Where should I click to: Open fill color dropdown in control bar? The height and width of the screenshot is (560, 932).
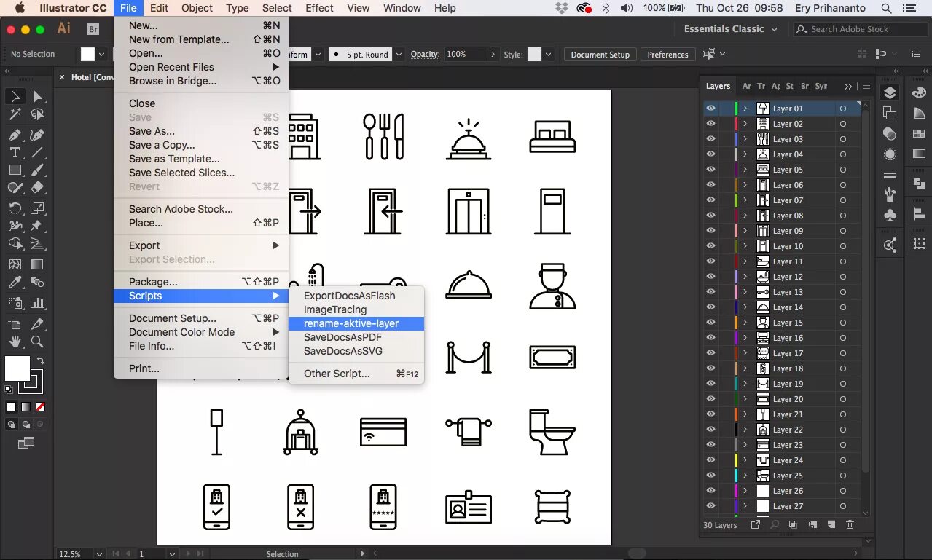tap(101, 55)
